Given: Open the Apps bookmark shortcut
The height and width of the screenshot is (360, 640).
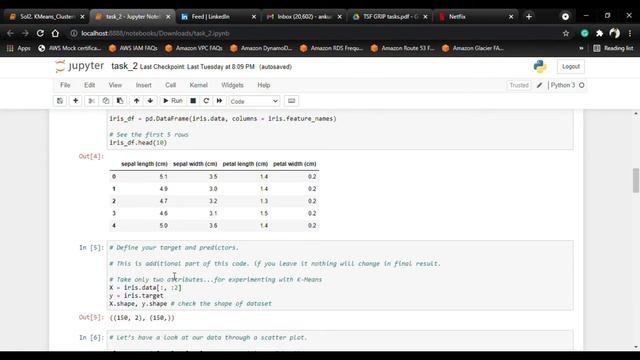Looking at the screenshot, I should 19,48.
